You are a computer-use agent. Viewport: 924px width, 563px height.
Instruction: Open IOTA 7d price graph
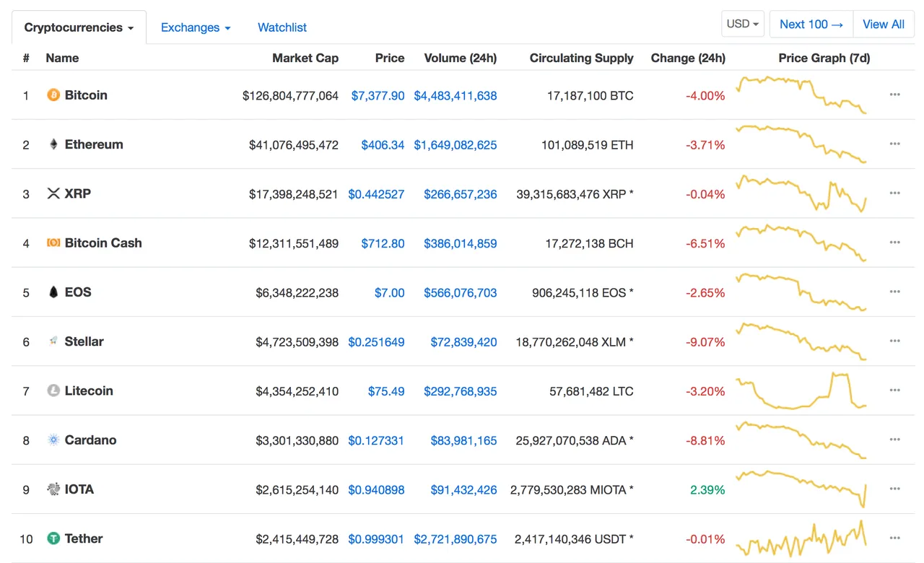pos(801,489)
